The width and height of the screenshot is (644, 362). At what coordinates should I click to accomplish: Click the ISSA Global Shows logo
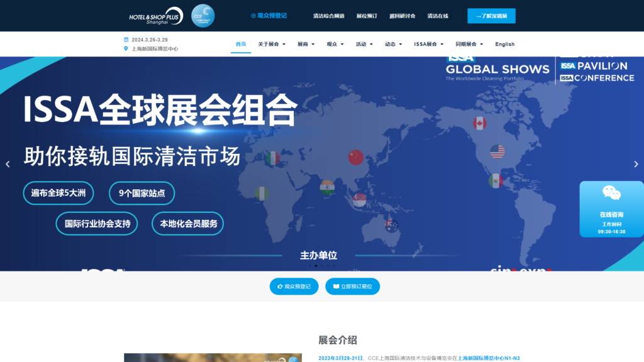tap(497, 69)
